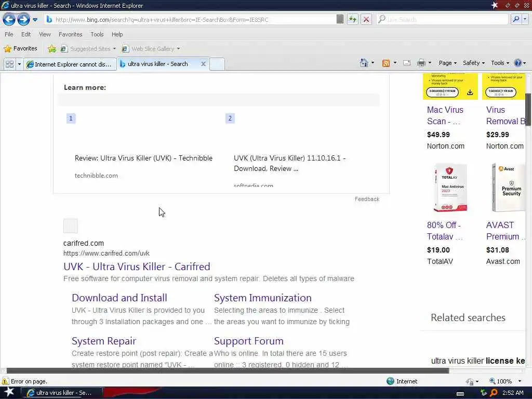The height and width of the screenshot is (399, 532).
Task: Click the Print icon
Action: [x=421, y=63]
